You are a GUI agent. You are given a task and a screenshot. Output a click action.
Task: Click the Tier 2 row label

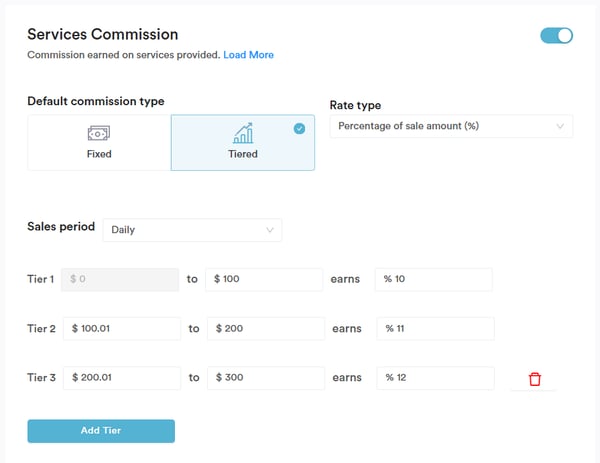click(41, 328)
